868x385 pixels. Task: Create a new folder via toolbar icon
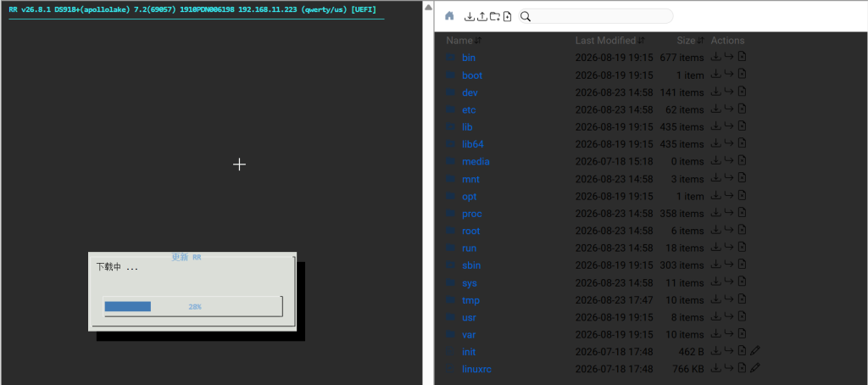click(x=495, y=17)
